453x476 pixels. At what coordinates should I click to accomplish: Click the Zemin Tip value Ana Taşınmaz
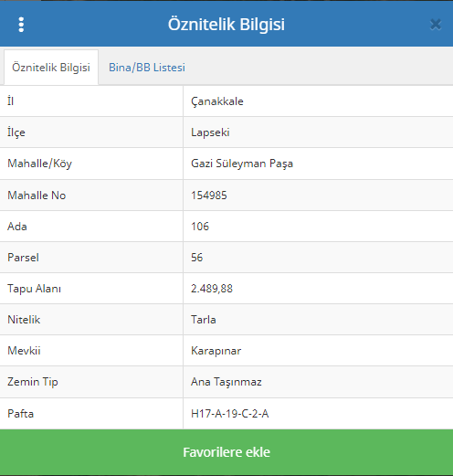(x=226, y=382)
